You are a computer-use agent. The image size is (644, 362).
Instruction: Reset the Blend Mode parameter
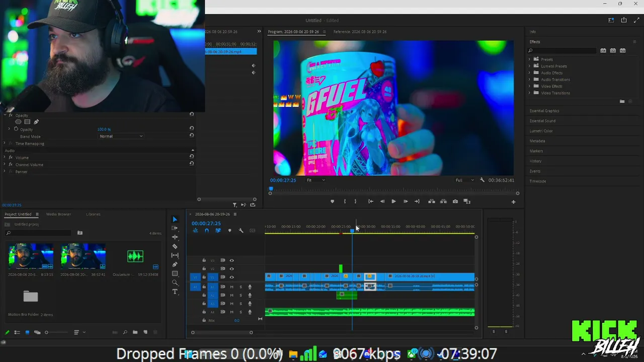192,136
